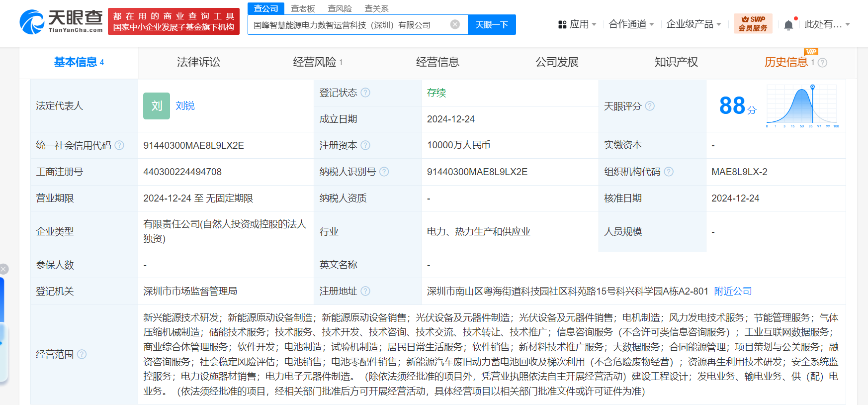Open the 附近公司 link

(x=733, y=291)
